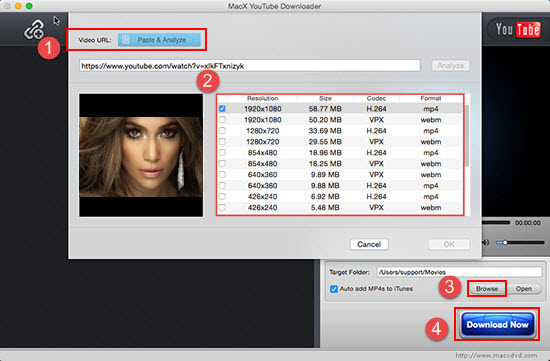Uncheck the 1920x1080 H.264 mp4 option
Screen dimensions: 550x361
222,109
